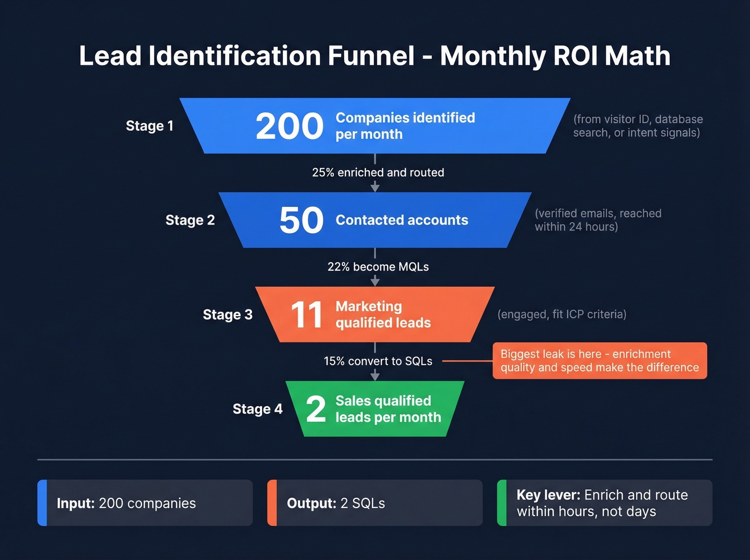The image size is (750, 560).
Task: Expand the Key lever card
Action: pyautogui.click(x=604, y=503)
